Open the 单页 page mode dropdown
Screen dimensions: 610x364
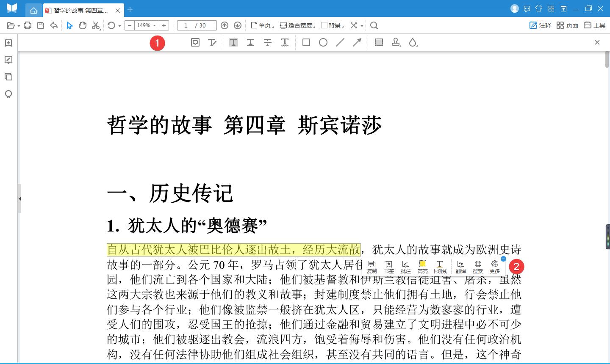(263, 25)
